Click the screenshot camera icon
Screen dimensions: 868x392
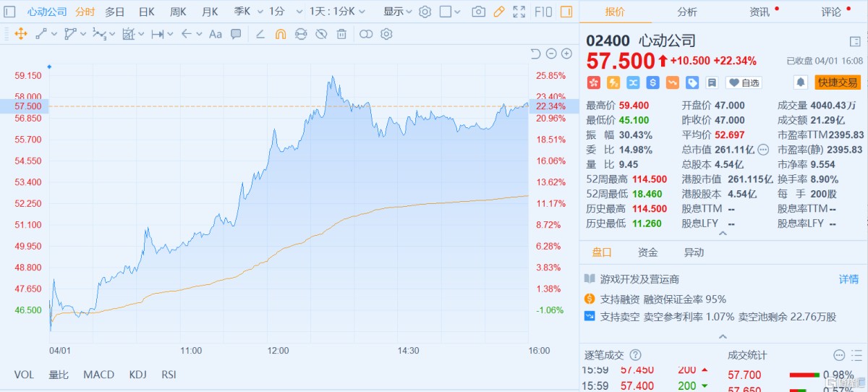pyautogui.click(x=478, y=12)
